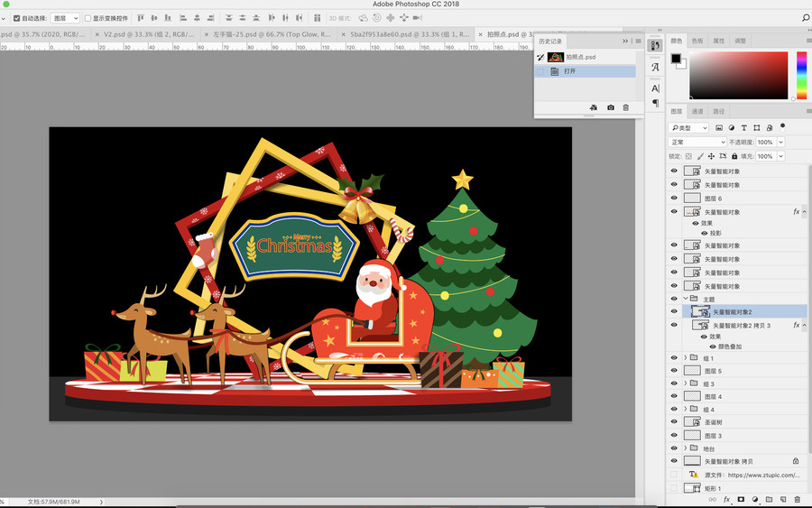This screenshot has width=812, height=508.
Task: Open the 不透明度 opacity dropdown arrow
Action: point(781,142)
